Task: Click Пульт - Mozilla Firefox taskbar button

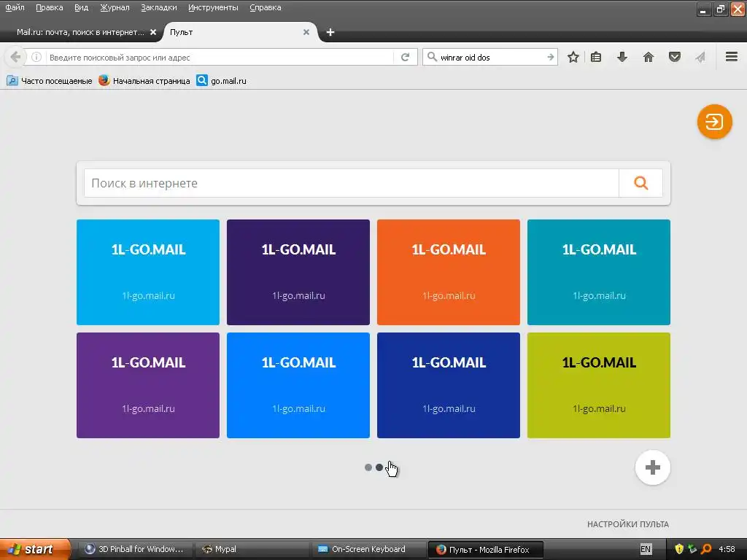Action: (x=486, y=549)
